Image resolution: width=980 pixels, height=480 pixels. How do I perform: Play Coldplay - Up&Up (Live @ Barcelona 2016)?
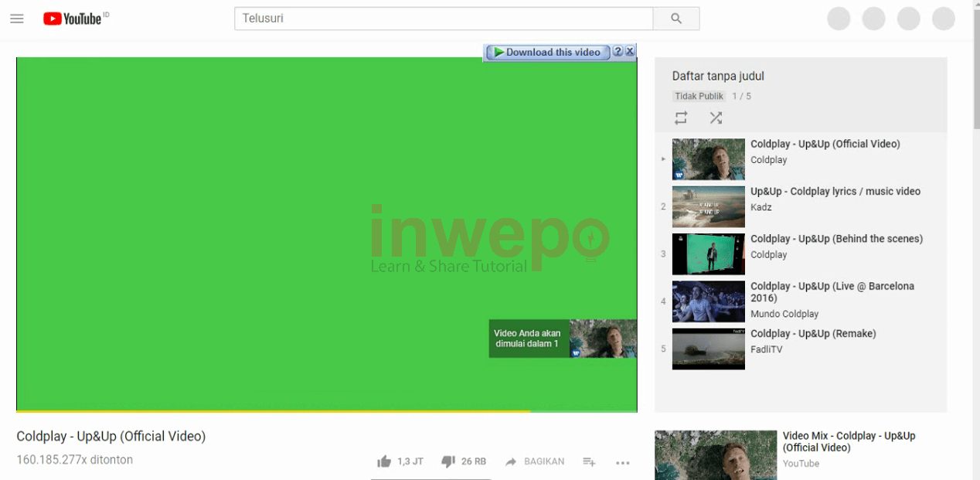coord(832,292)
